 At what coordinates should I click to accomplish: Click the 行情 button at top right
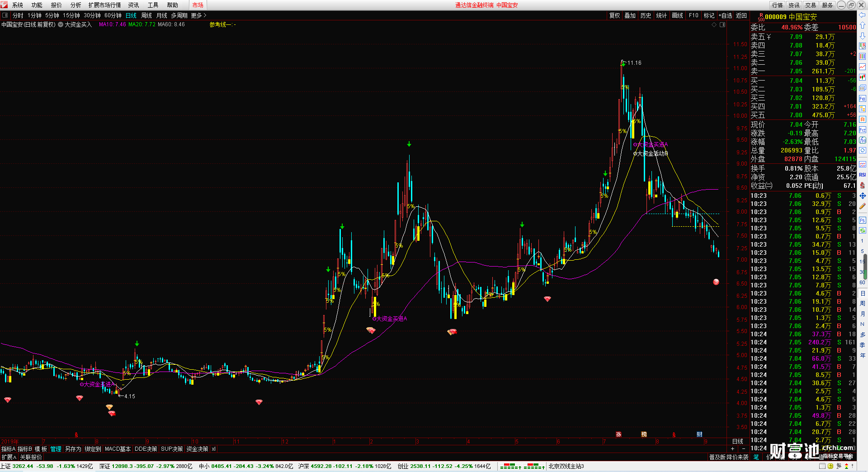[778, 5]
